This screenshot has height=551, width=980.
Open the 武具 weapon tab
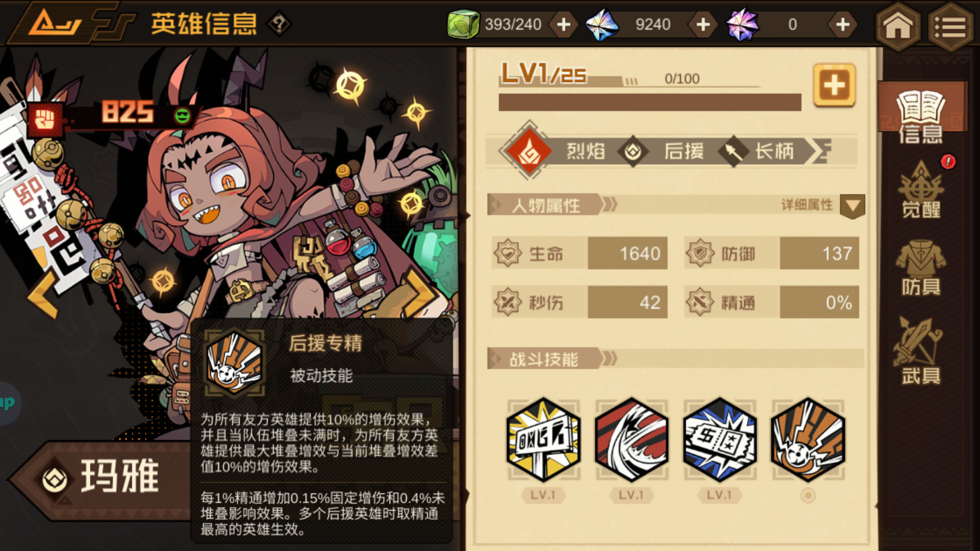[x=921, y=350]
